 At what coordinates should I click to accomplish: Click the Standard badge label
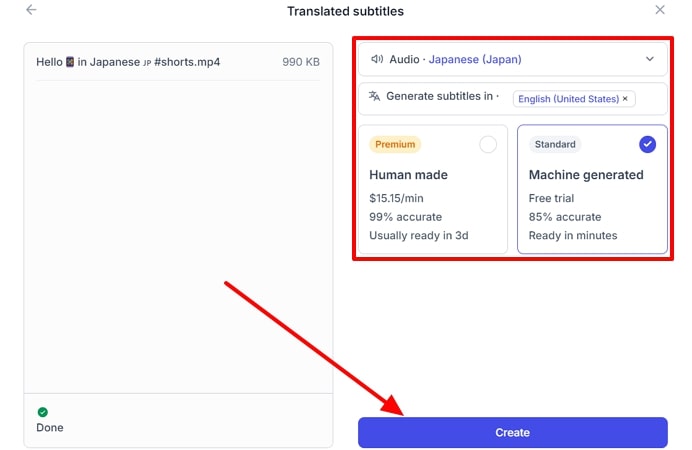point(555,144)
